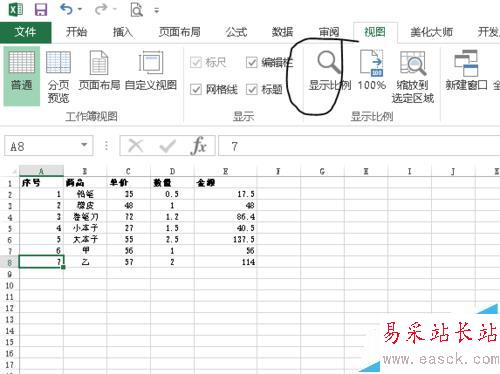This screenshot has height=374, width=500.
Task: Switch to 分页预览 view
Action: 58,76
